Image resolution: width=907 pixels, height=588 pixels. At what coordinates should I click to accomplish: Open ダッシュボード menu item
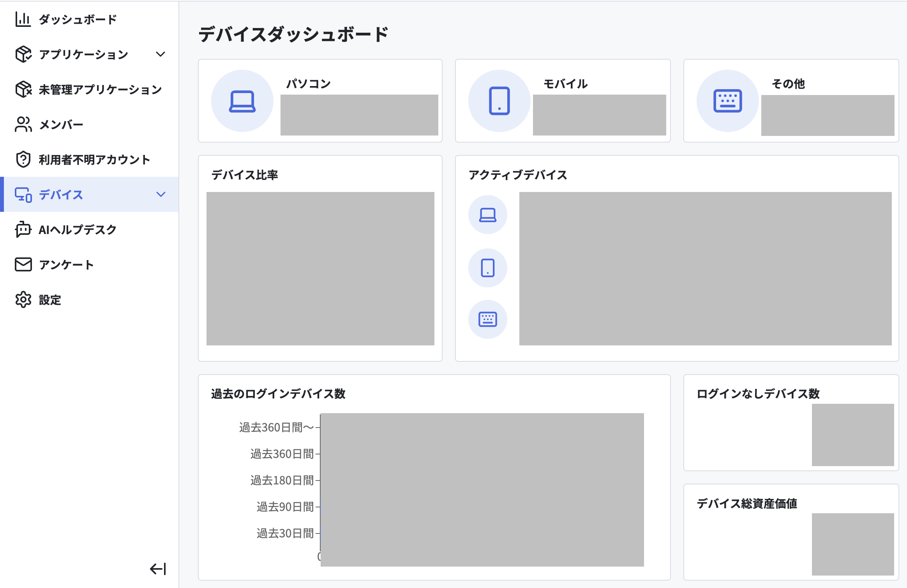pyautogui.click(x=90, y=19)
